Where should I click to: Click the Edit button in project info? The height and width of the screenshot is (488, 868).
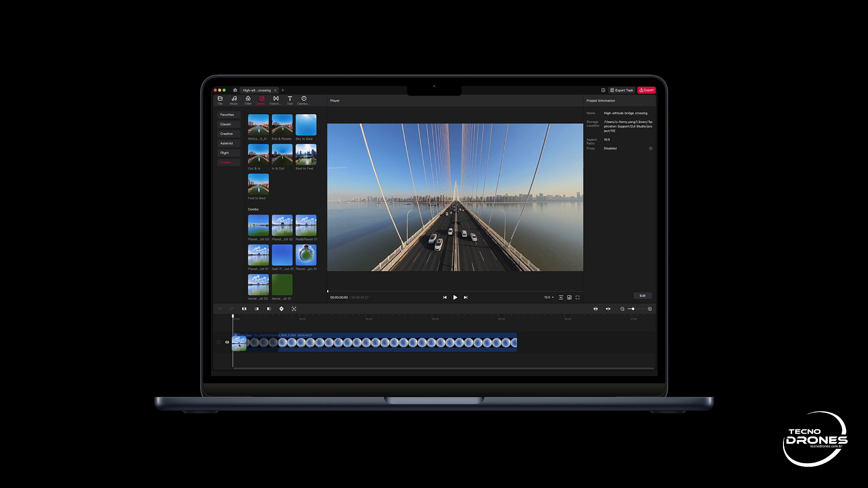tap(642, 296)
